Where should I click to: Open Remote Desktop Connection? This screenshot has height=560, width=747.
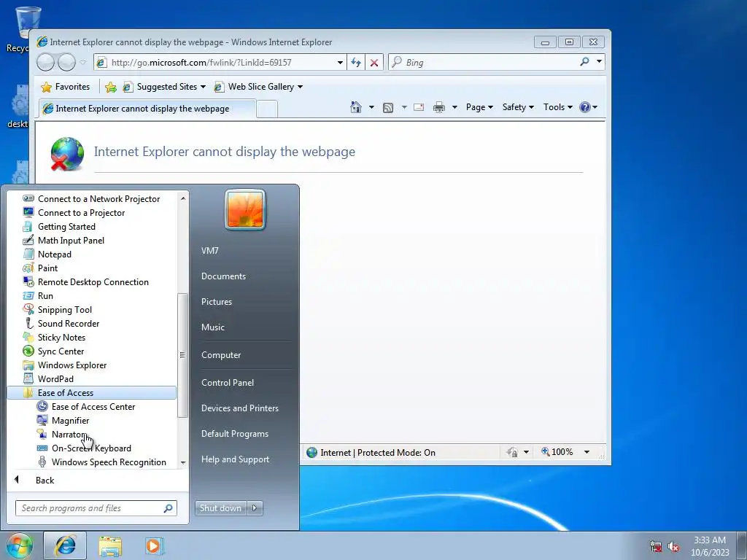(x=93, y=282)
